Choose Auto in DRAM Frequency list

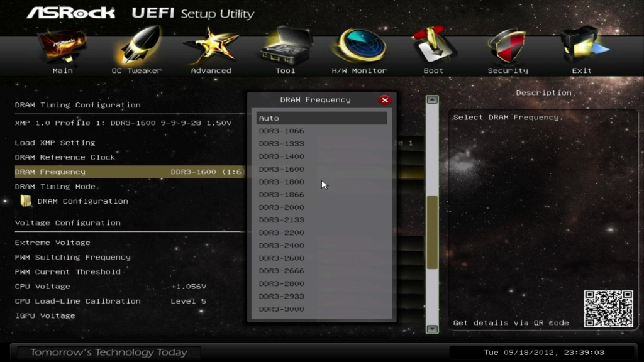[x=321, y=118]
